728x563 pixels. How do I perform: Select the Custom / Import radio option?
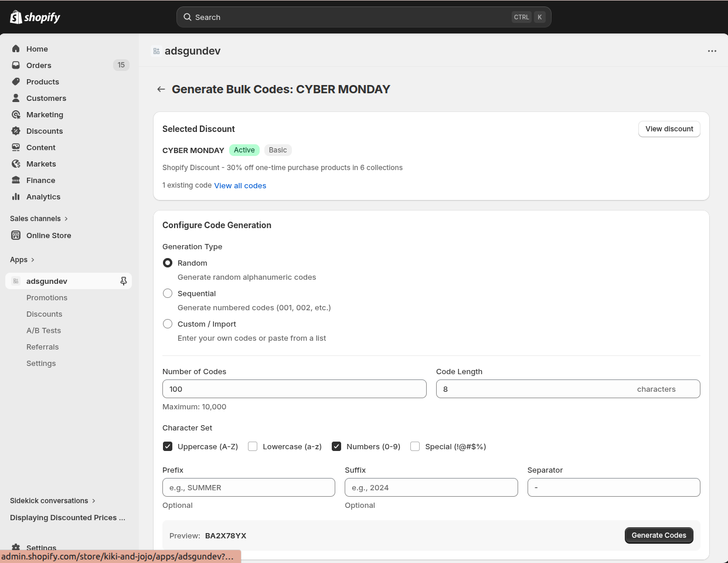point(168,324)
